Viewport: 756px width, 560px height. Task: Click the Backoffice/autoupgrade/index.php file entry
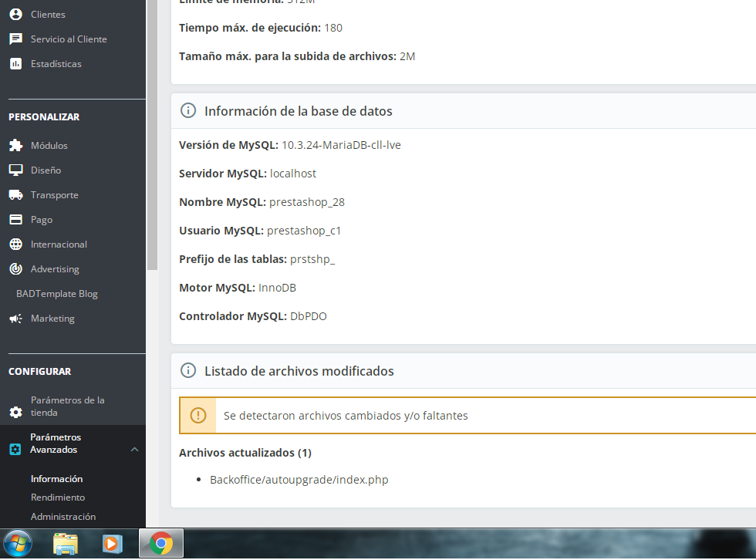[x=299, y=480]
